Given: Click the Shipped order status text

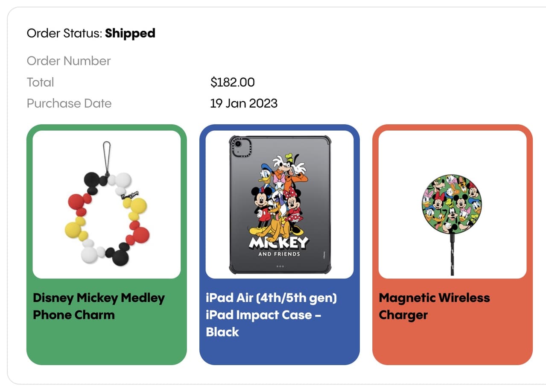Looking at the screenshot, I should pyautogui.click(x=130, y=33).
